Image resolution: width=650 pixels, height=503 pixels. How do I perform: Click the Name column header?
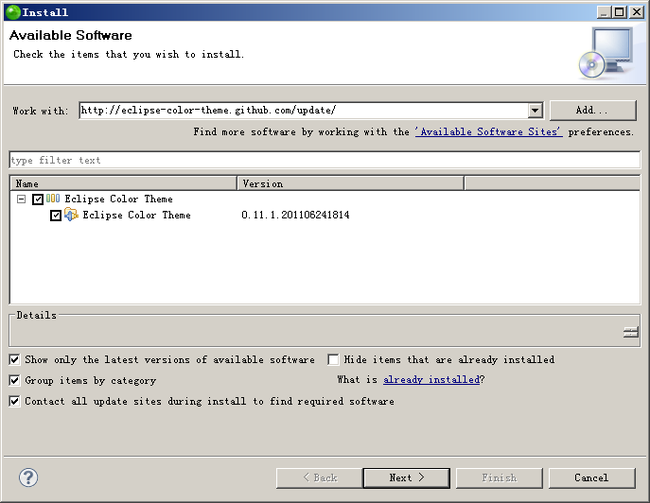pos(123,183)
